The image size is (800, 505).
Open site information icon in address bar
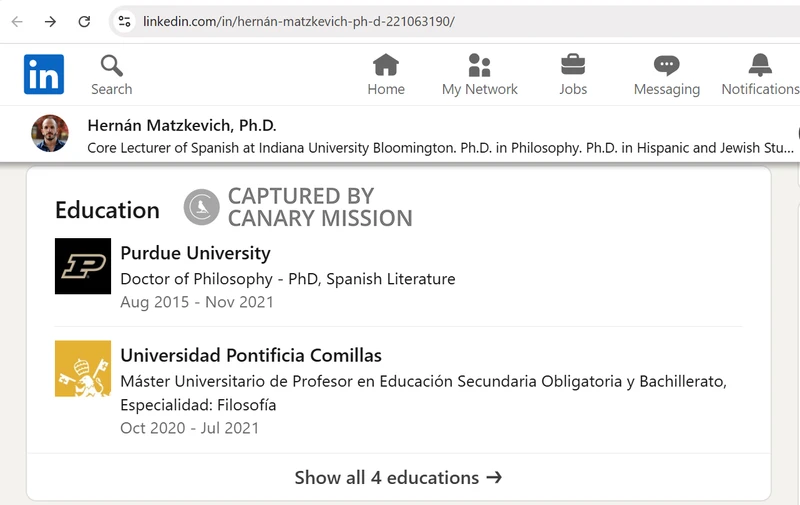[x=124, y=21]
